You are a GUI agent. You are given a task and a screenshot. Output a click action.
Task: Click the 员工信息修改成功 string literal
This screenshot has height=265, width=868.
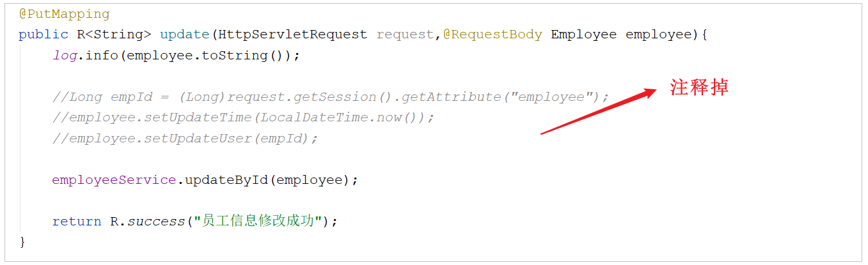click(261, 222)
